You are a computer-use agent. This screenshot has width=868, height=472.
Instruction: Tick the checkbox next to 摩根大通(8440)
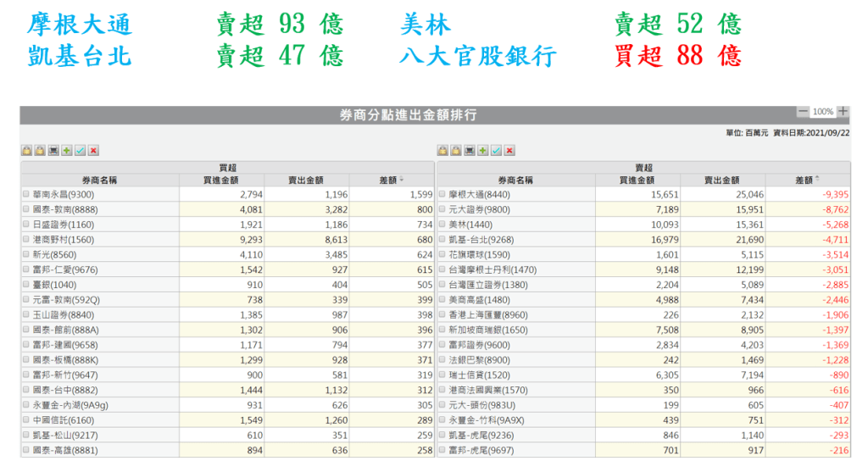coord(442,194)
